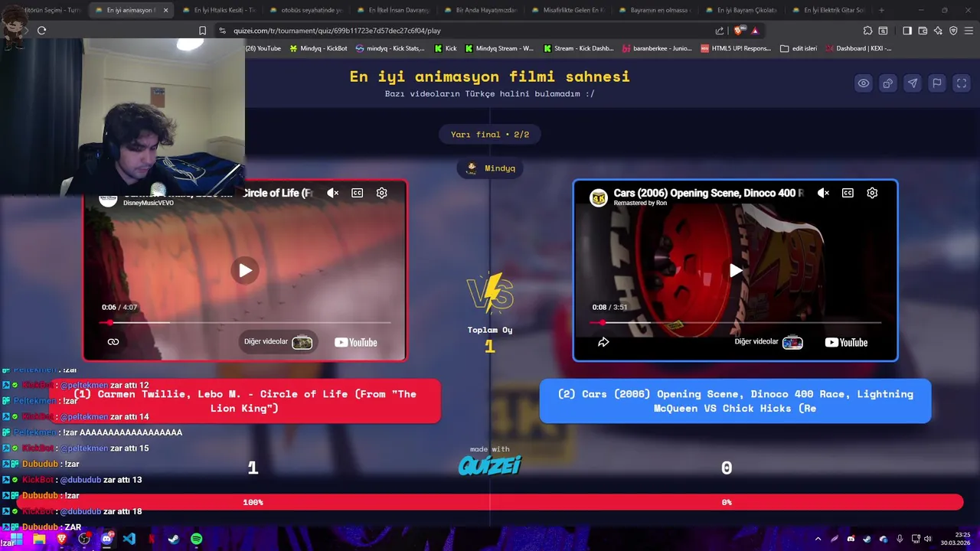Switch to 'Misafirlikte Gelen En' tab
980x551 pixels.
(x=569, y=10)
